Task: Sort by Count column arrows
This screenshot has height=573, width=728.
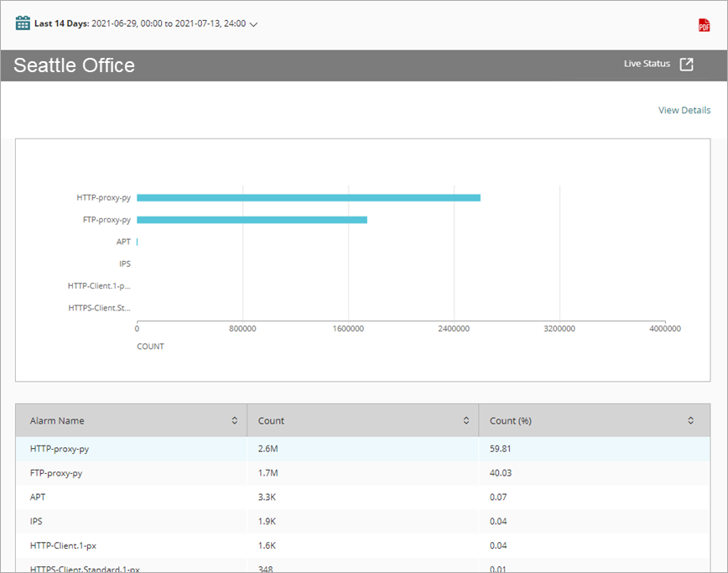Action: click(x=465, y=420)
